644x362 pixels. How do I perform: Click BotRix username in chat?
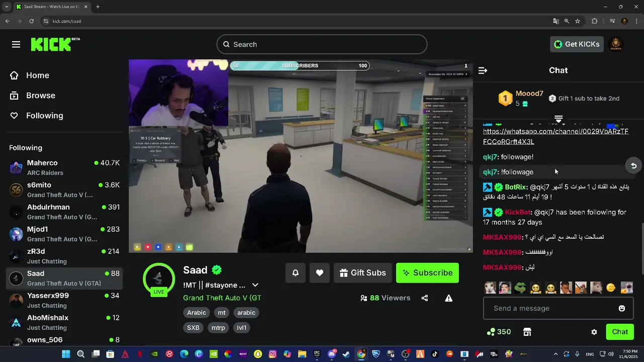coord(516,187)
